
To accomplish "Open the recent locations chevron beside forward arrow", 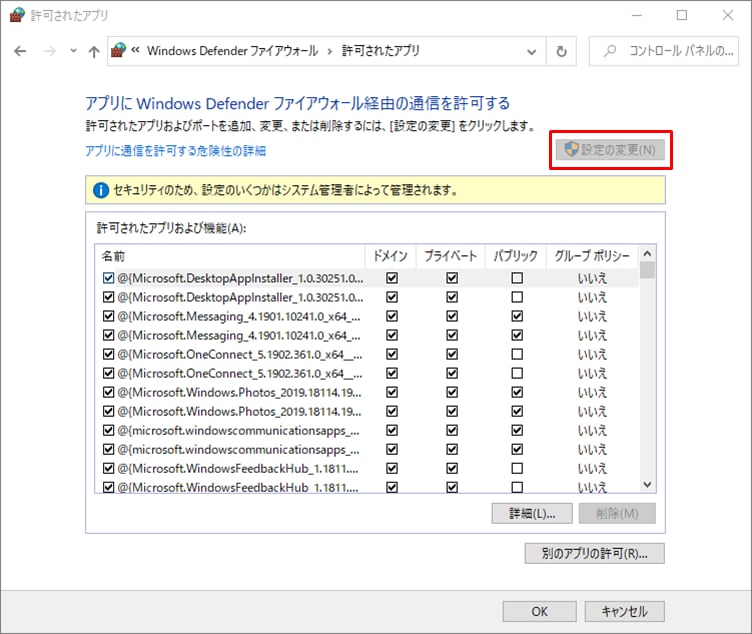I will [73, 50].
